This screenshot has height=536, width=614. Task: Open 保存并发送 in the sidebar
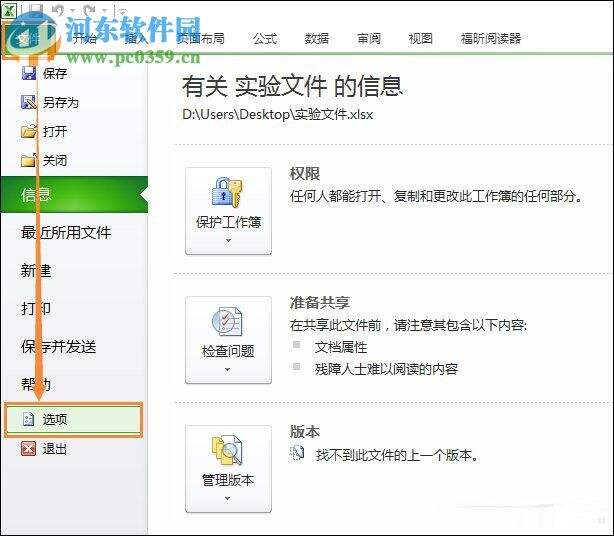coord(59,347)
